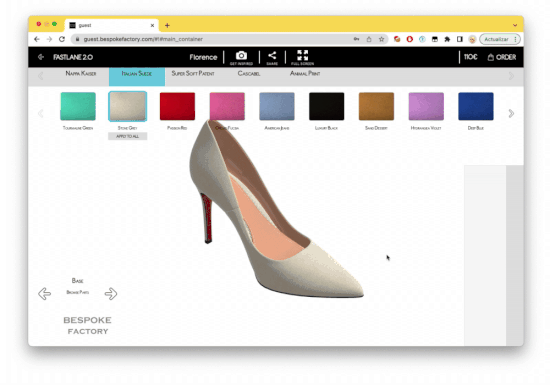Reload the page

62,39
